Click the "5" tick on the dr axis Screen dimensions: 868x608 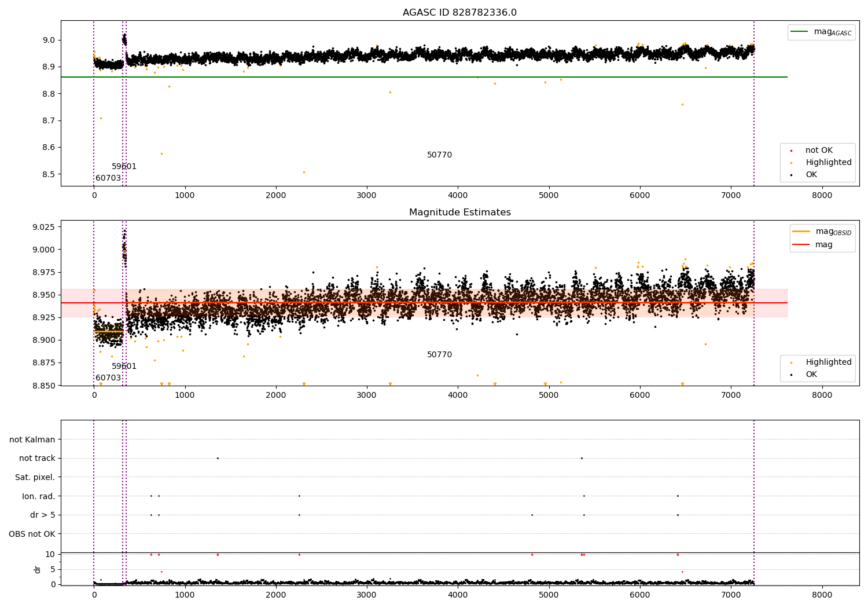(53, 569)
